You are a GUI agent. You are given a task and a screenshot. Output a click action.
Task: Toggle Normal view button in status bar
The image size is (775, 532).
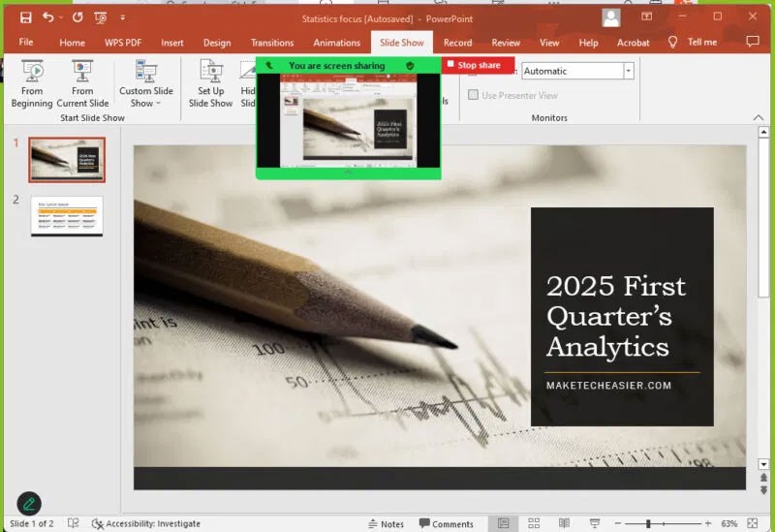click(x=503, y=524)
